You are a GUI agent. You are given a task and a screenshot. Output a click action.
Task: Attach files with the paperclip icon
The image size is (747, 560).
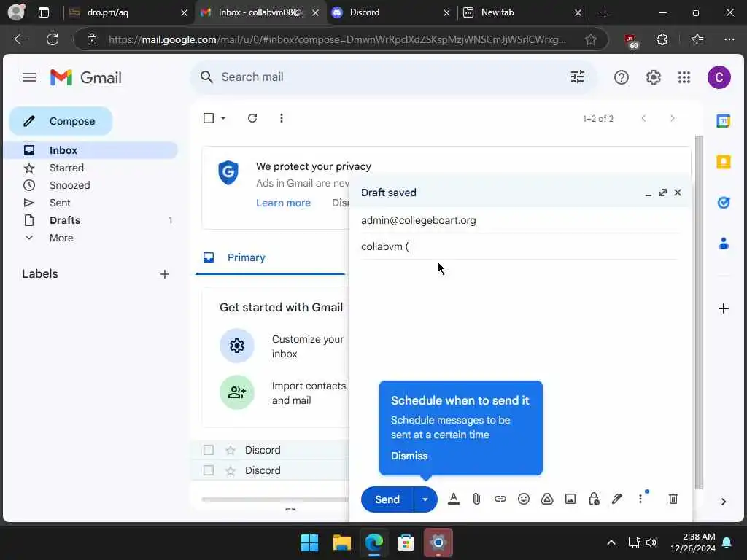point(476,499)
